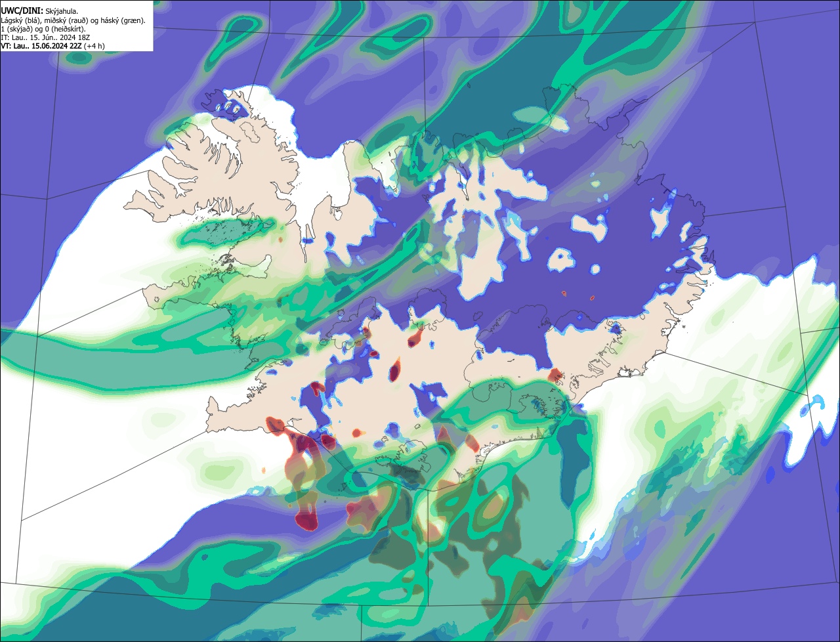The image size is (840, 642).
Task: Click the "IT: Lau.. 15. Jún.. 2024 18Z" line
Action: 45,37
